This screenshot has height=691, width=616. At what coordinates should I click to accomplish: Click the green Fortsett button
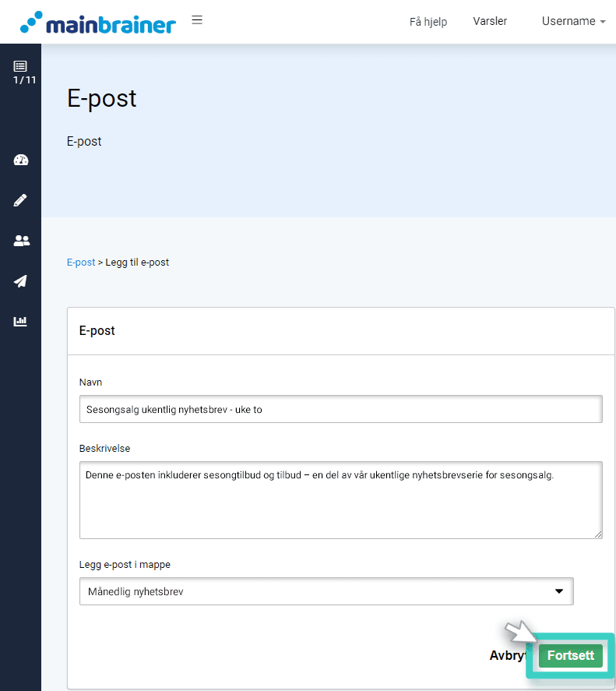click(570, 655)
